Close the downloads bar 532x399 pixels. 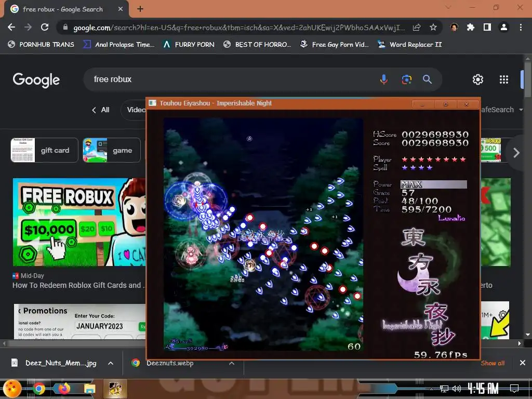[523, 363]
